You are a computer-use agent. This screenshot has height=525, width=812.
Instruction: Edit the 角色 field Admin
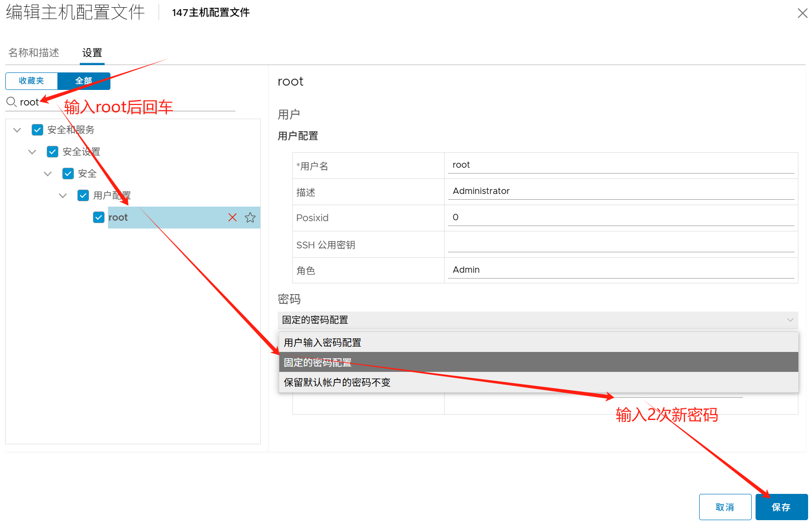pyautogui.click(x=621, y=270)
